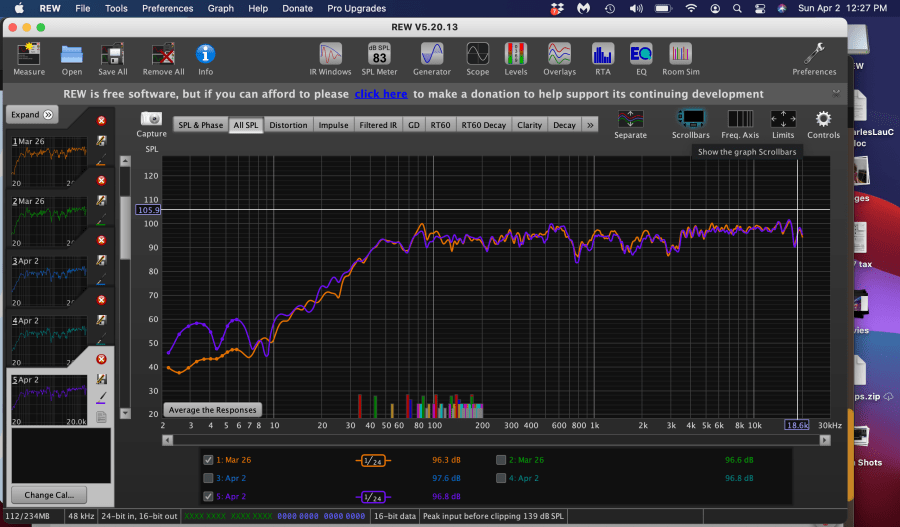Toggle checkbox for trace 5: Apr 2

pos(208,497)
